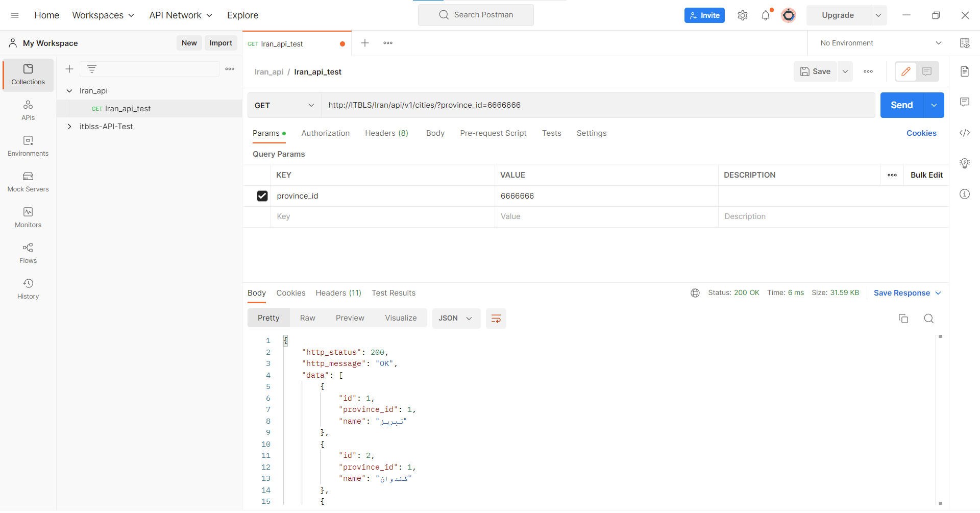Image resolution: width=980 pixels, height=513 pixels.
Task: Open the Workspaces dropdown
Action: click(x=103, y=15)
